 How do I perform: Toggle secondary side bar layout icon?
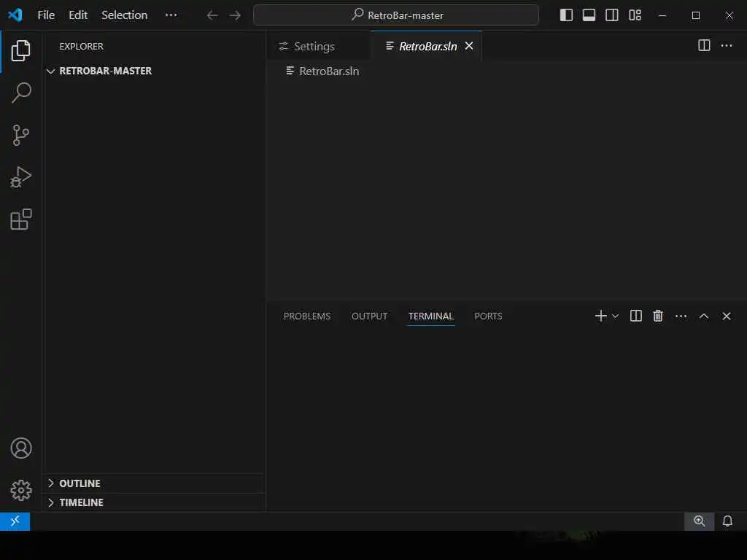click(x=612, y=15)
